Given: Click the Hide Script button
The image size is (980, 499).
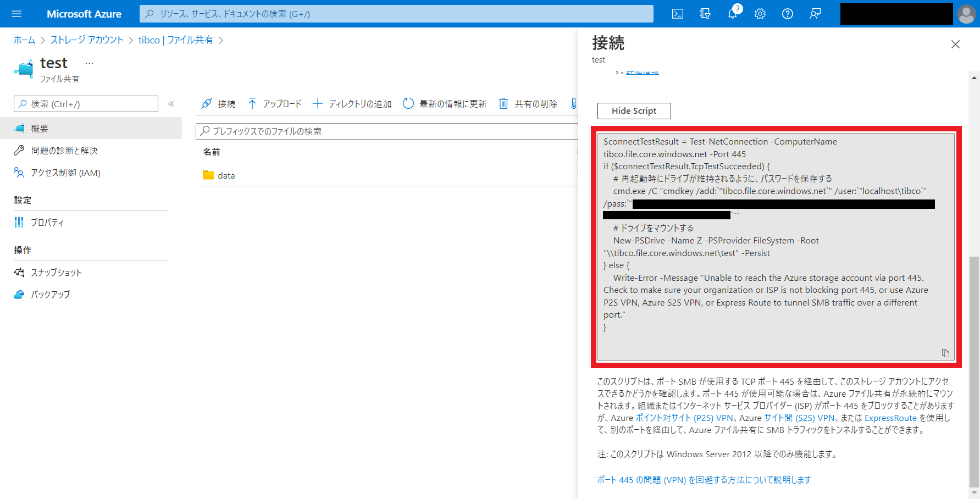Looking at the screenshot, I should click(634, 111).
